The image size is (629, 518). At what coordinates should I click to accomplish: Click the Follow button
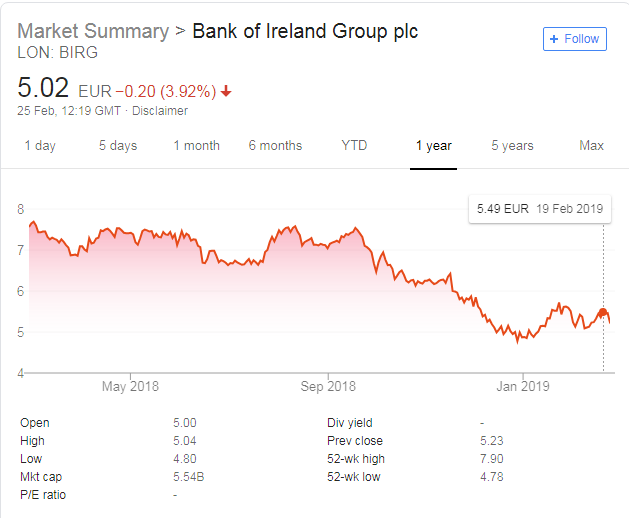[x=575, y=39]
